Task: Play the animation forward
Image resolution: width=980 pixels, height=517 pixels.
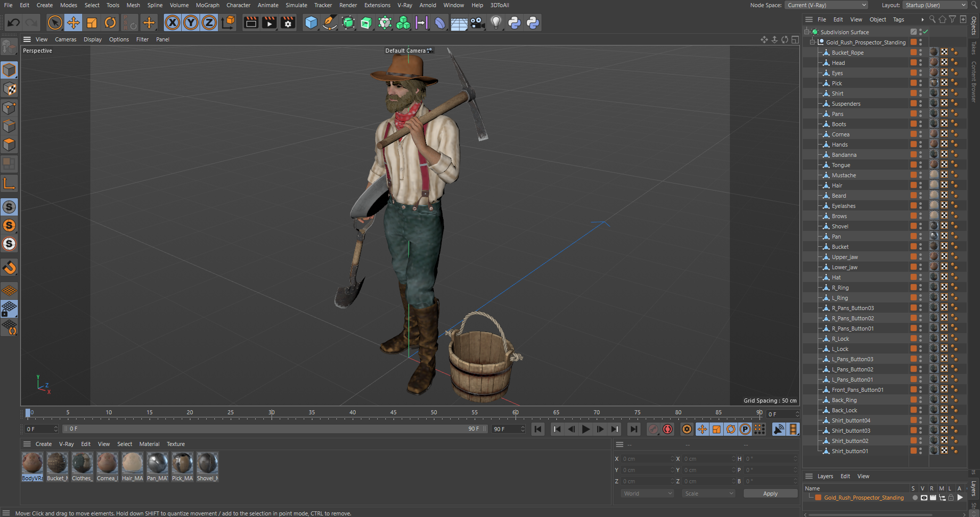Action: click(x=586, y=429)
